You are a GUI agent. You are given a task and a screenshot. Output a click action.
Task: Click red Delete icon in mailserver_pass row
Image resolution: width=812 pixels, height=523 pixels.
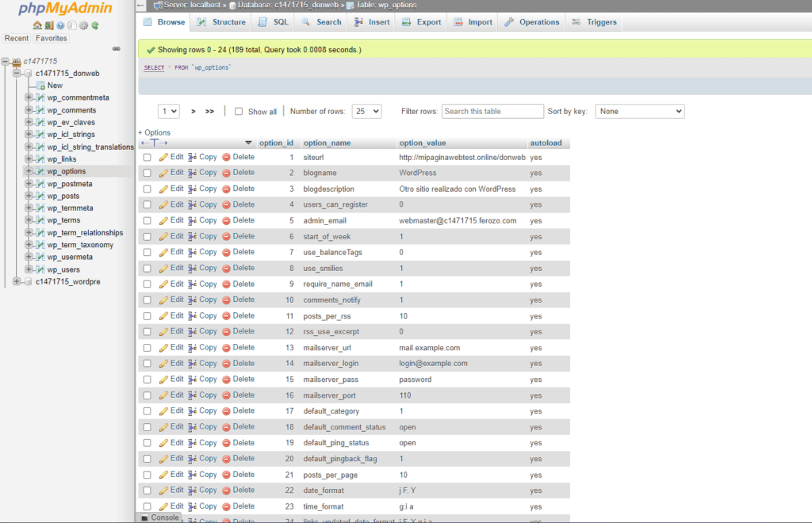point(226,380)
